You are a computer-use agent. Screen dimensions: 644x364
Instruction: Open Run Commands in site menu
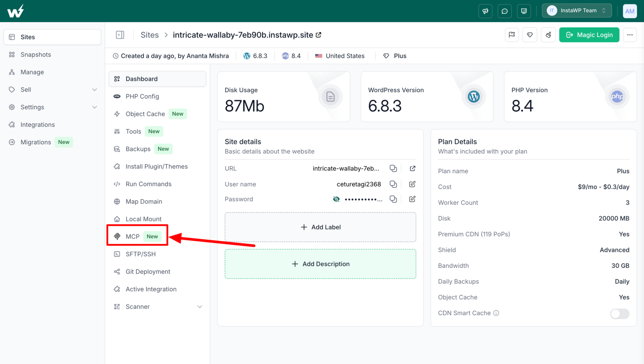[157, 184]
